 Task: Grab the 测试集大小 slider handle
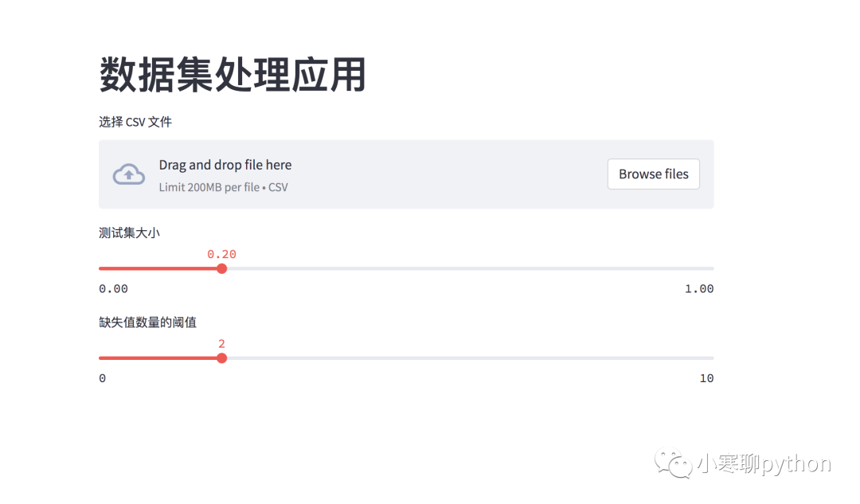point(222,268)
